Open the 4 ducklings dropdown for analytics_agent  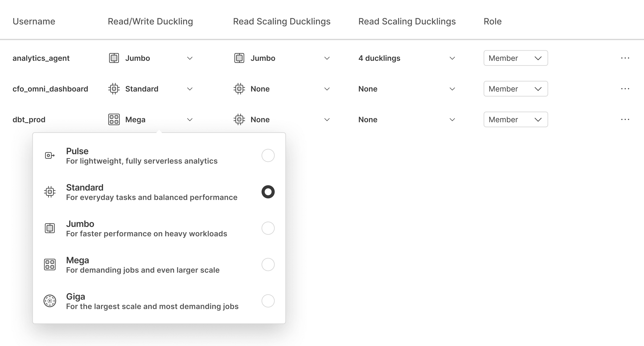tap(452, 58)
